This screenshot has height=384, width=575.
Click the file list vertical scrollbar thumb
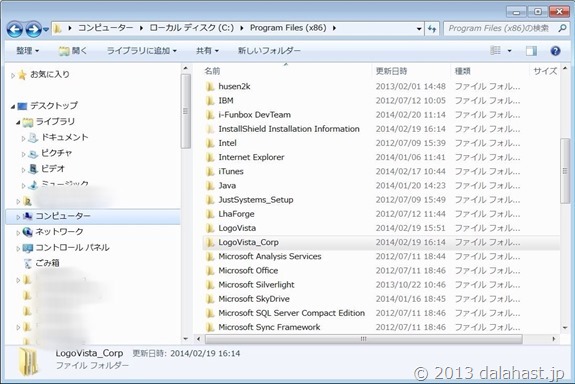(565, 171)
